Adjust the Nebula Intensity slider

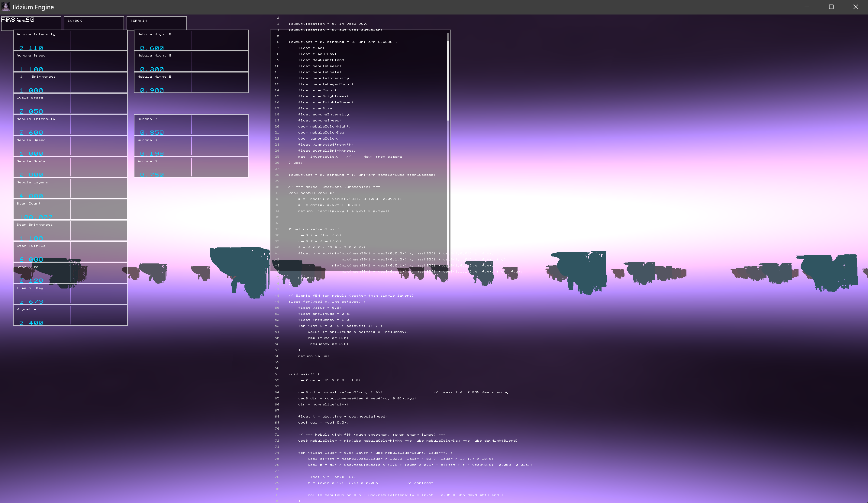tap(70, 125)
